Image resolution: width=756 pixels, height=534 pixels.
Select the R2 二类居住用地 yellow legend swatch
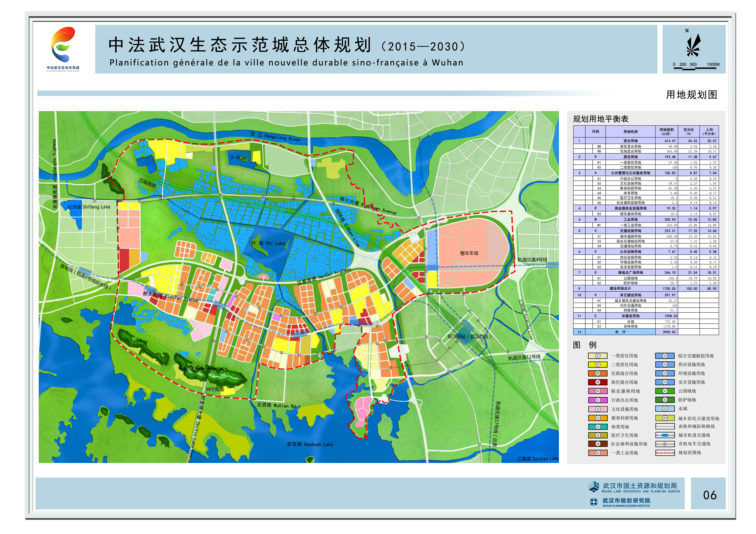[598, 365]
